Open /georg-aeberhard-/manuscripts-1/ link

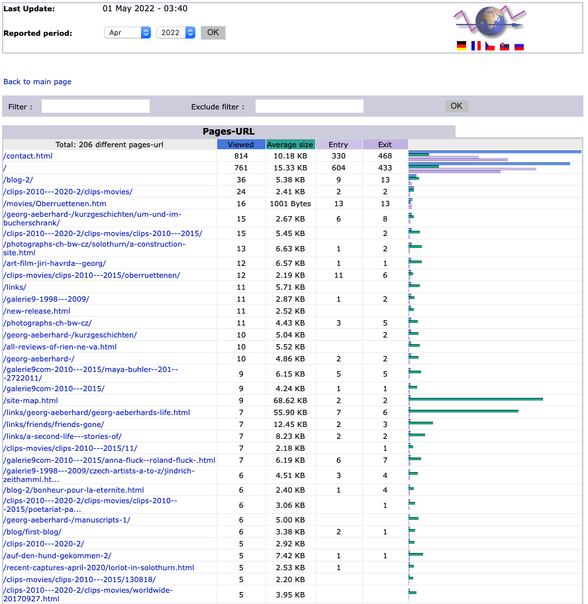pyautogui.click(x=67, y=520)
